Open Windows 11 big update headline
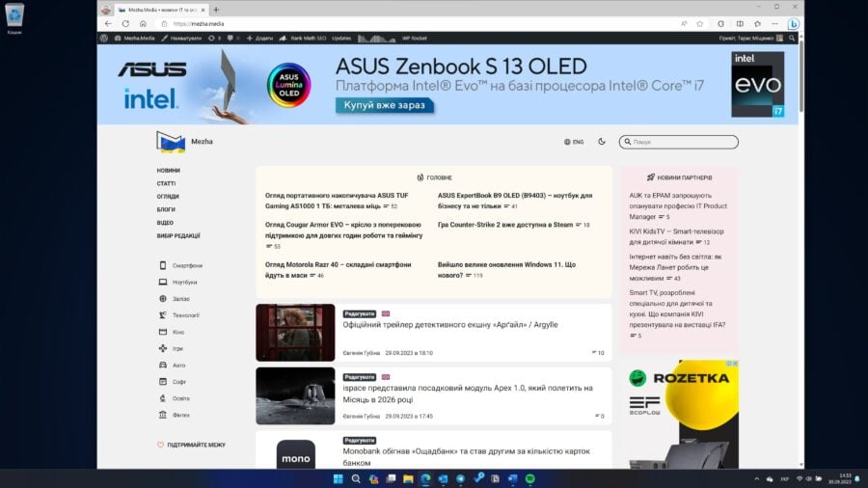This screenshot has height=488, width=868. point(506,270)
